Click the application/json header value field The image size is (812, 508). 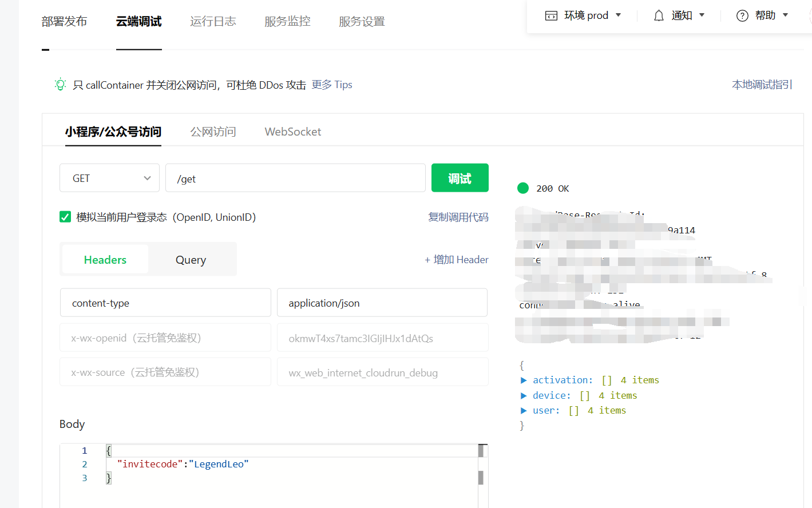(382, 303)
